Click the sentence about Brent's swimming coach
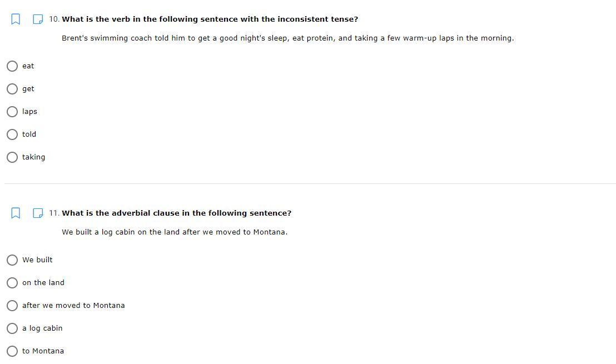The image size is (616, 364). pos(287,38)
